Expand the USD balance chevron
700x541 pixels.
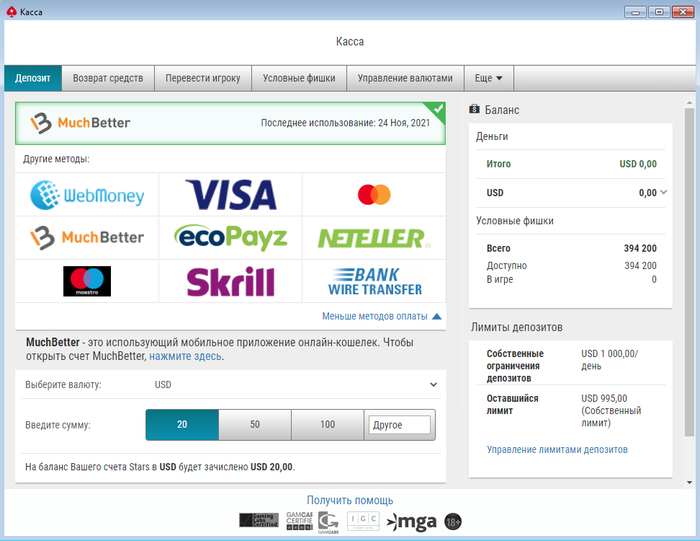click(x=663, y=192)
